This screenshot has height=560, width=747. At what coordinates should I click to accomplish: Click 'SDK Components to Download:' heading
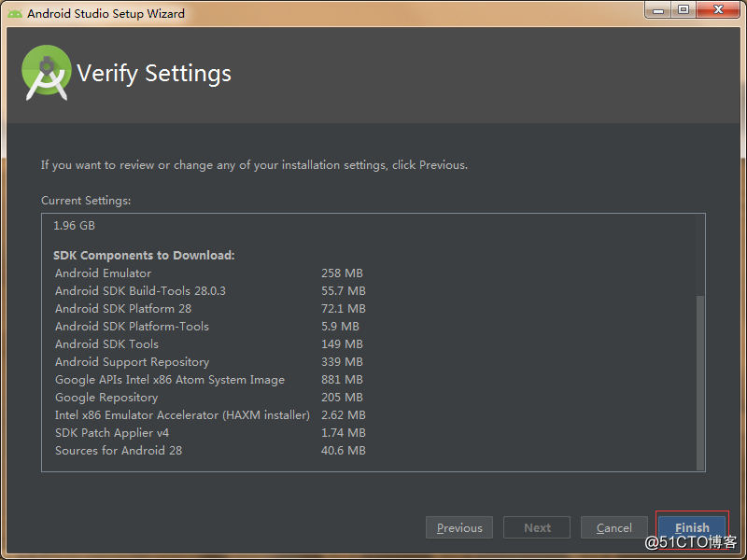coord(144,255)
